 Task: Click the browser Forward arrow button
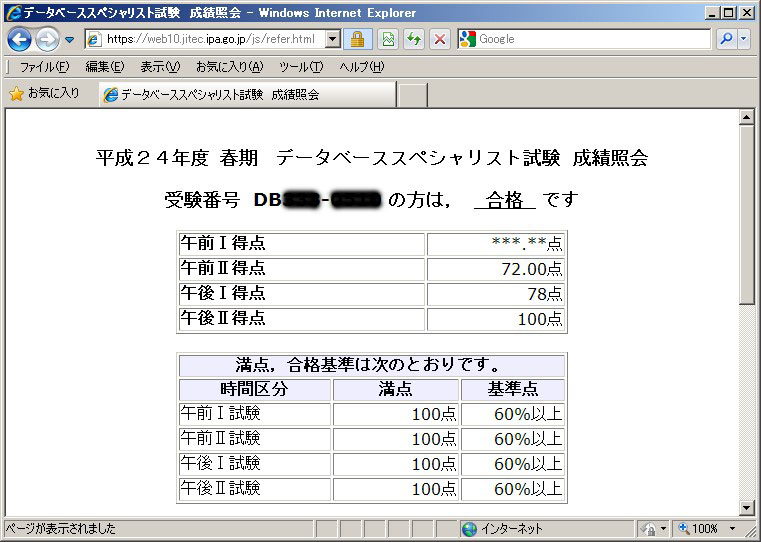[x=47, y=40]
